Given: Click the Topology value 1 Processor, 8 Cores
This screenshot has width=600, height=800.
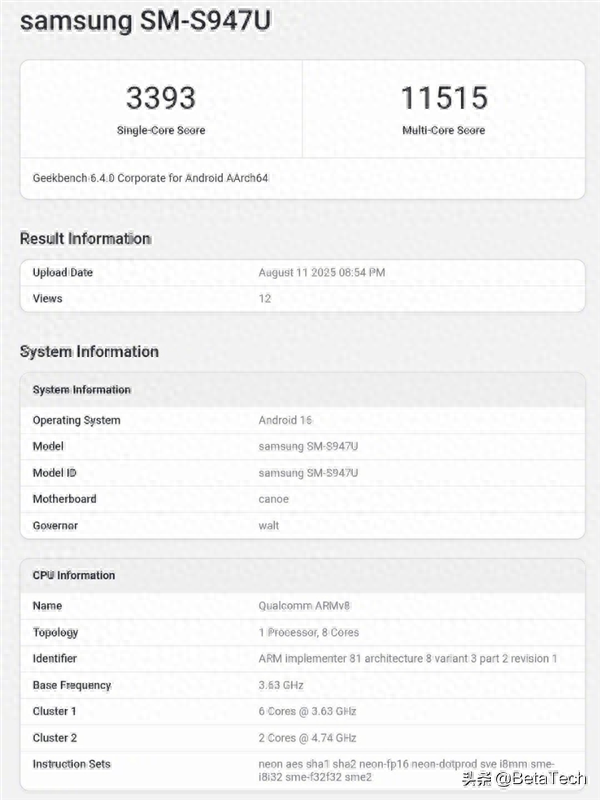Looking at the screenshot, I should point(308,633).
